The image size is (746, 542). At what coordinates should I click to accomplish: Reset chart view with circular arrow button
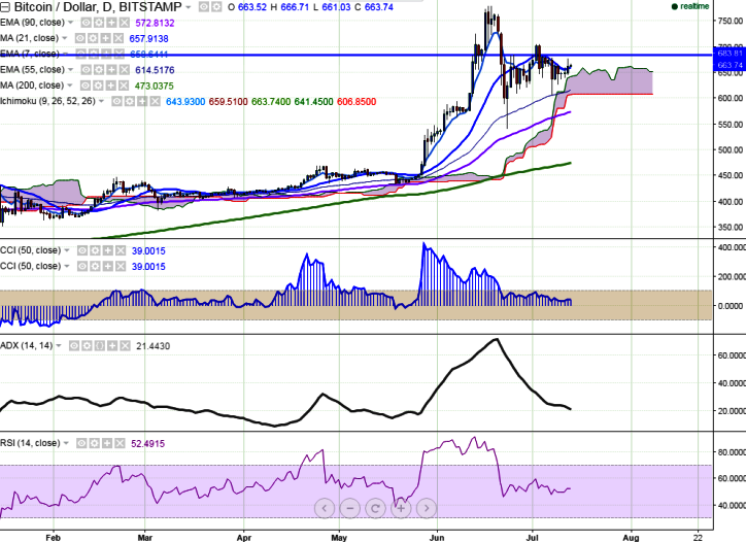tap(375, 508)
